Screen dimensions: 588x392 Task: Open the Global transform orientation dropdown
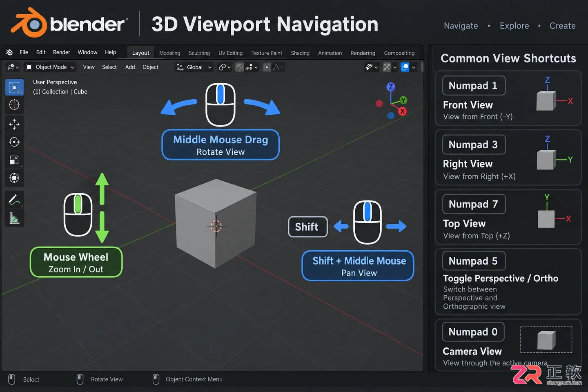pos(194,67)
